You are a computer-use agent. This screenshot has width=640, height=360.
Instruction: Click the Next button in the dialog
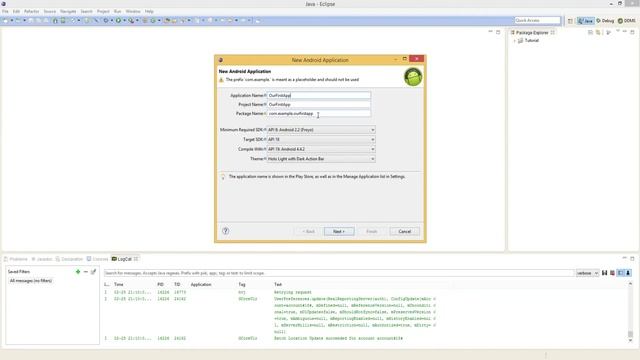pyautogui.click(x=339, y=231)
